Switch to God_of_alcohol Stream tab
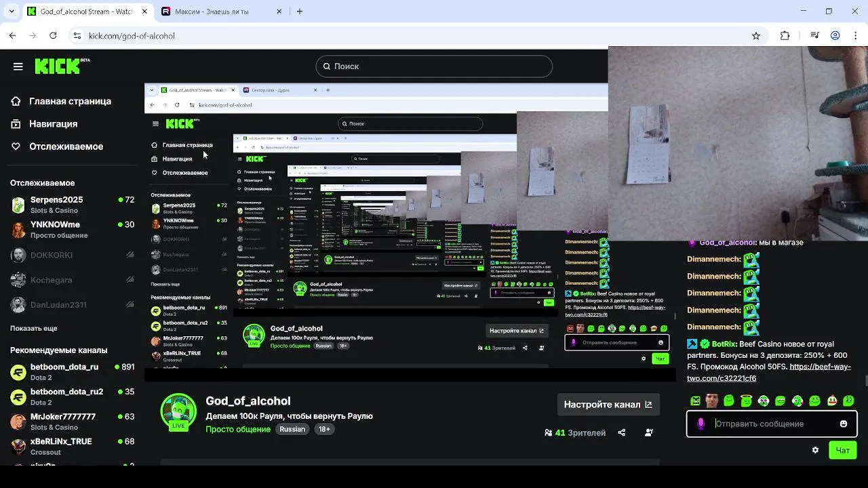Viewport: 868px width, 488px height. coord(87,12)
